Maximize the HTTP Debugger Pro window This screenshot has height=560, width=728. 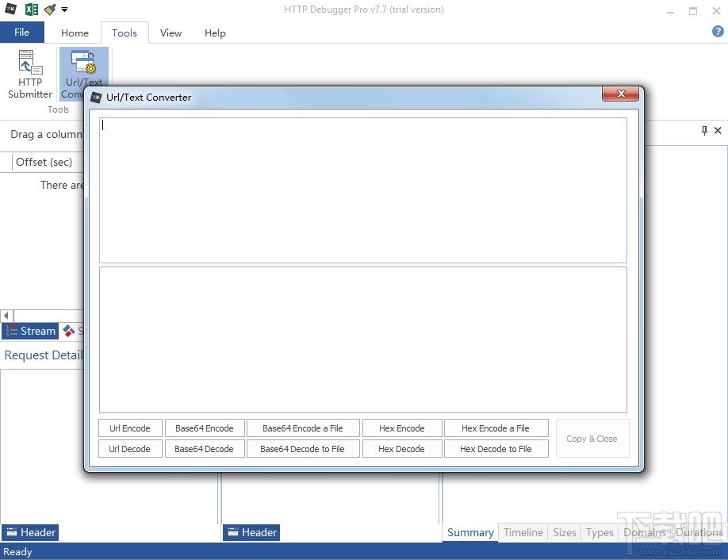coord(693,11)
